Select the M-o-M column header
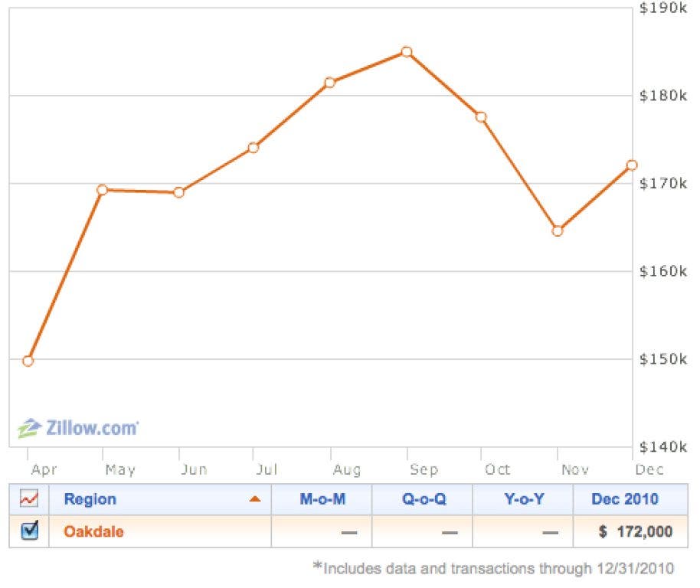Image resolution: width=700 pixels, height=588 pixels. pyautogui.click(x=322, y=499)
